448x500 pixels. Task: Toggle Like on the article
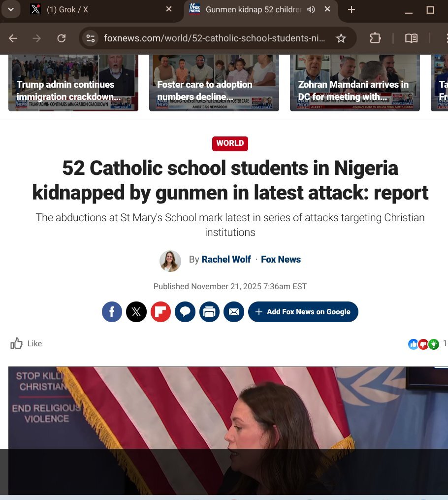point(26,343)
